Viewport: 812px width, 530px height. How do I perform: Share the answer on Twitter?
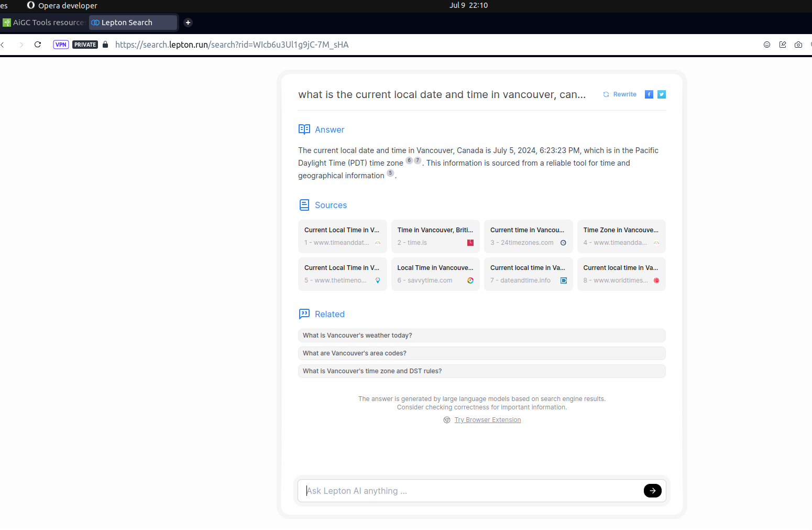point(662,94)
